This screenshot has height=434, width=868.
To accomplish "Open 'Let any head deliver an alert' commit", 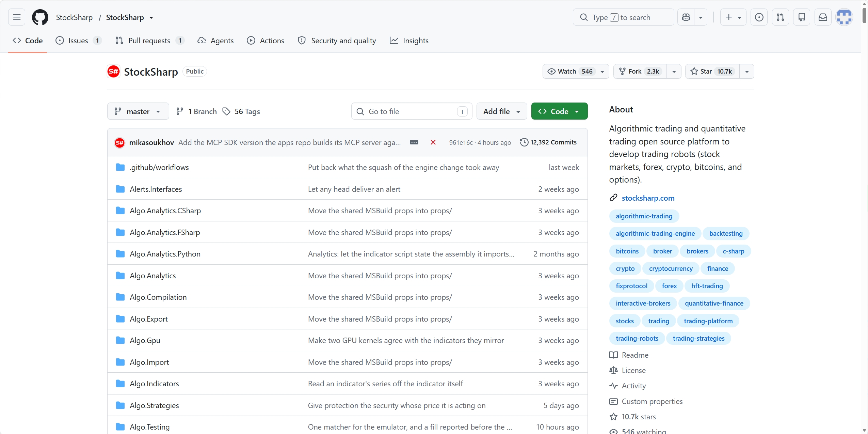I will pyautogui.click(x=354, y=189).
